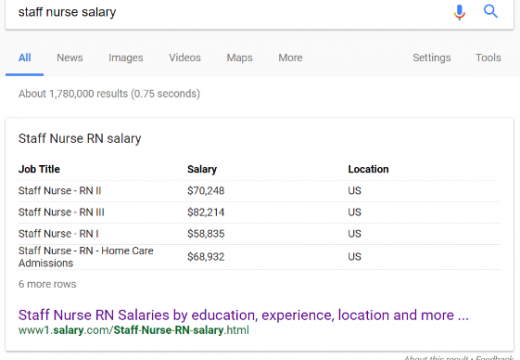This screenshot has height=360, width=520.
Task: Switch to the News tab
Action: [x=70, y=58]
